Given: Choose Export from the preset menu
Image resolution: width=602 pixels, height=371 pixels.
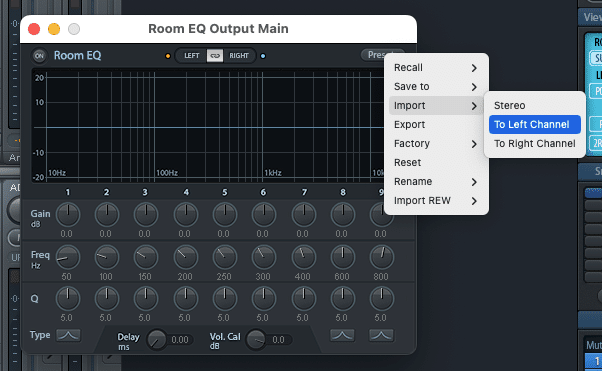Looking at the screenshot, I should (436, 124).
